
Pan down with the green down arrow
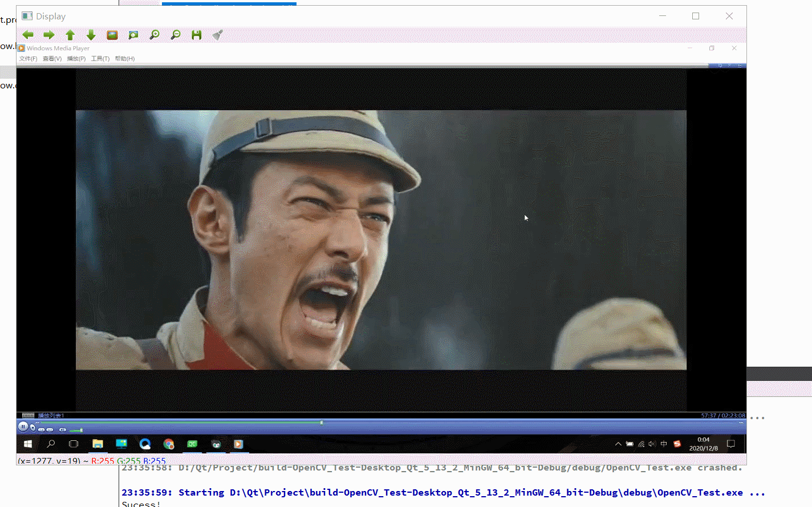click(x=91, y=35)
